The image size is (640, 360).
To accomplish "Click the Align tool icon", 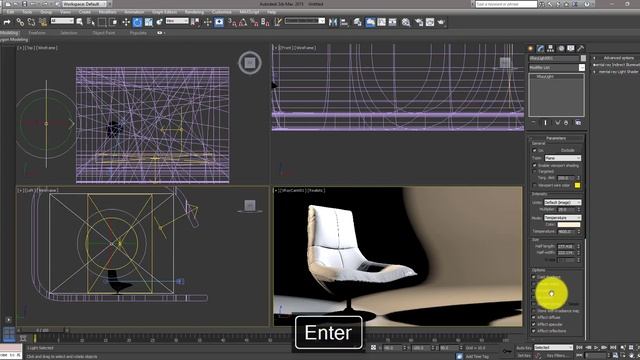I will tap(344, 22).
